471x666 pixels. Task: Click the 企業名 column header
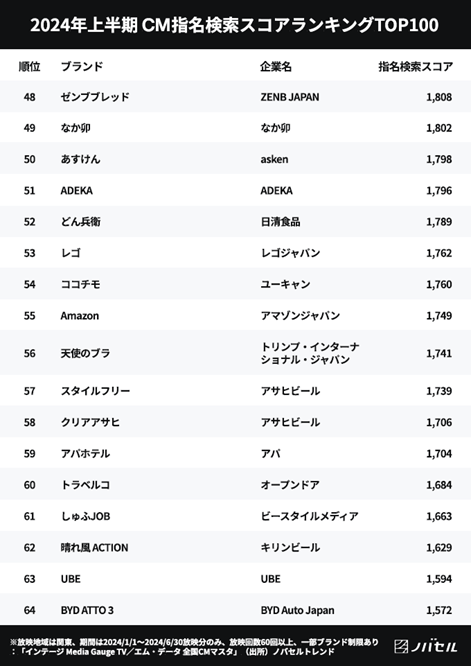click(x=276, y=67)
